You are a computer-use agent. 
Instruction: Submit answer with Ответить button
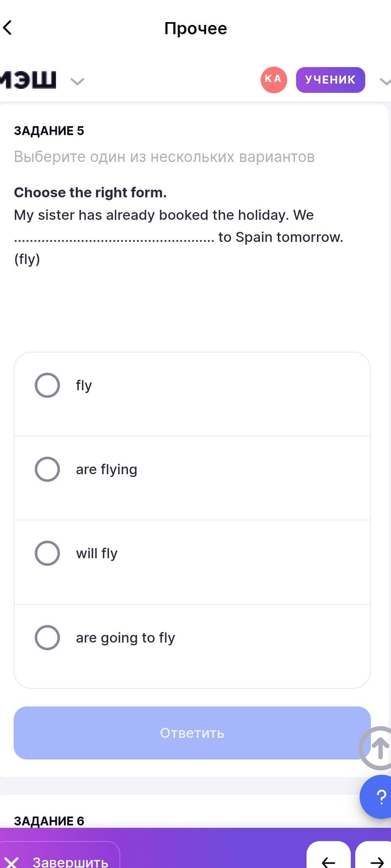click(192, 733)
